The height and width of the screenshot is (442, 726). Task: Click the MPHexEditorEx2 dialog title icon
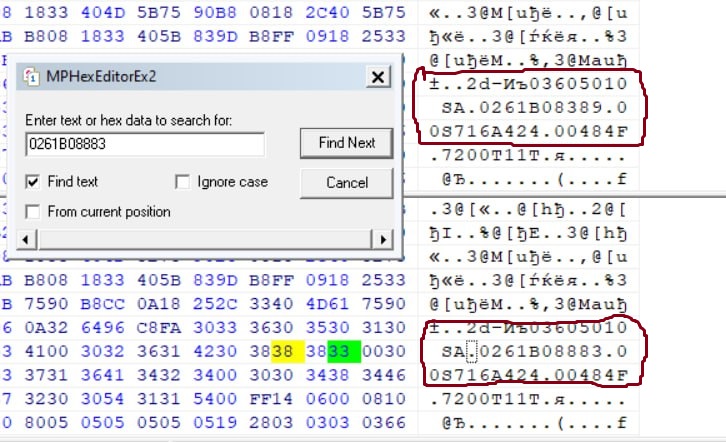(33, 77)
